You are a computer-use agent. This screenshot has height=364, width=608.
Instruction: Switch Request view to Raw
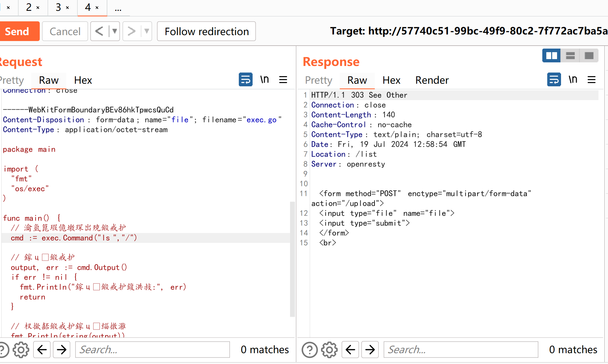49,80
